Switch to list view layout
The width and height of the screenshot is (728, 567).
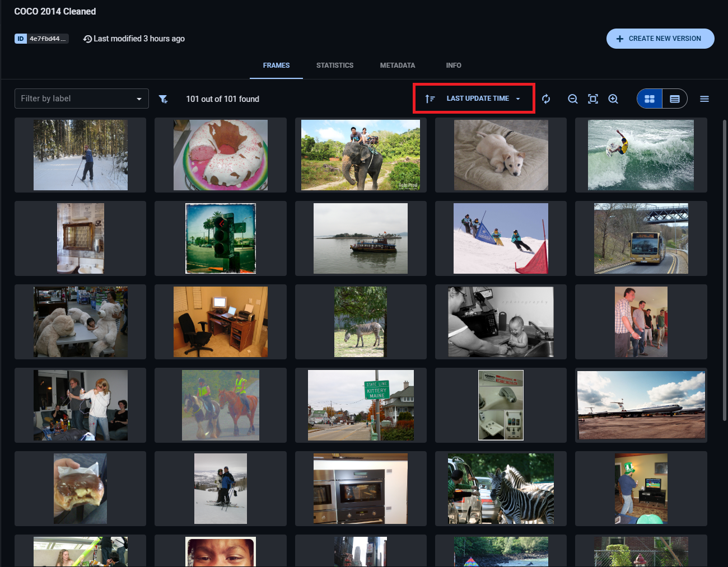pos(675,99)
